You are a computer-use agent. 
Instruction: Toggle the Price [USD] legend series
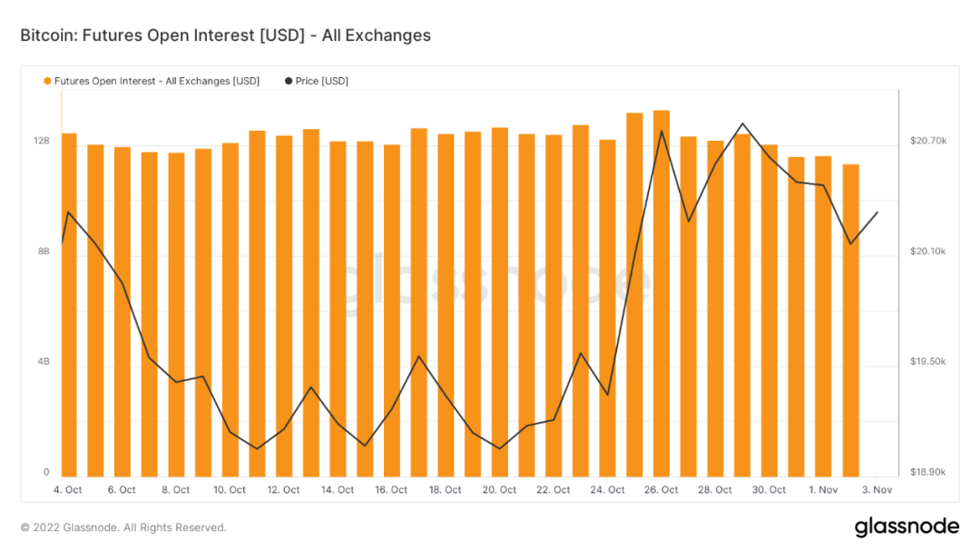tap(321, 81)
